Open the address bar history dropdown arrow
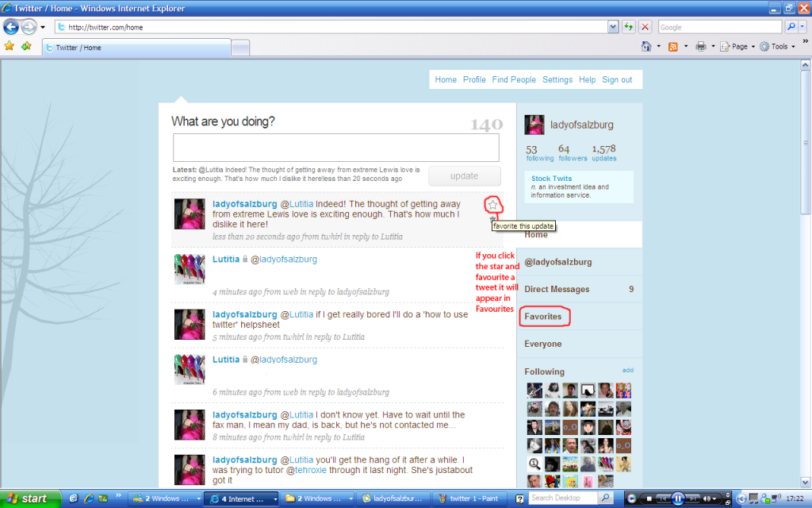This screenshot has width=812, height=508. [x=613, y=27]
